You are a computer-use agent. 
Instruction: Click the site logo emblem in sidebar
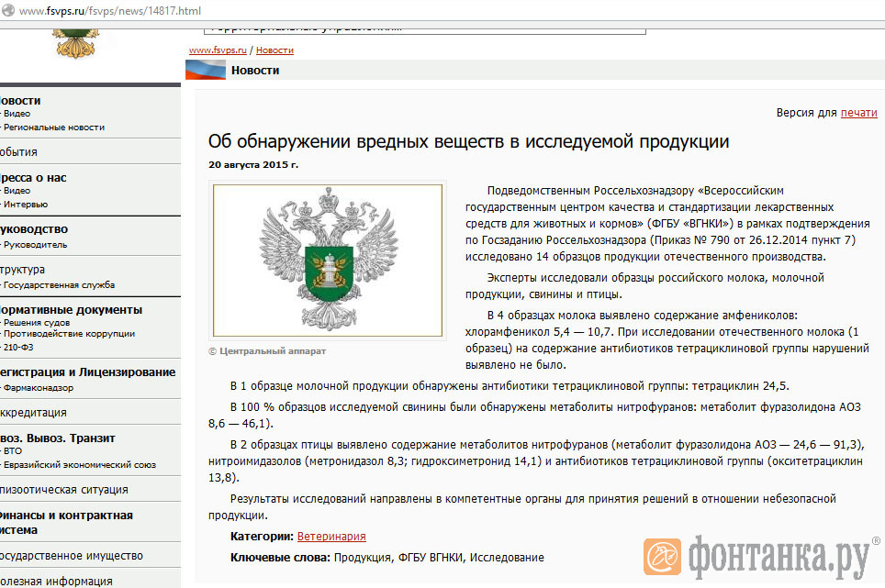point(75,44)
